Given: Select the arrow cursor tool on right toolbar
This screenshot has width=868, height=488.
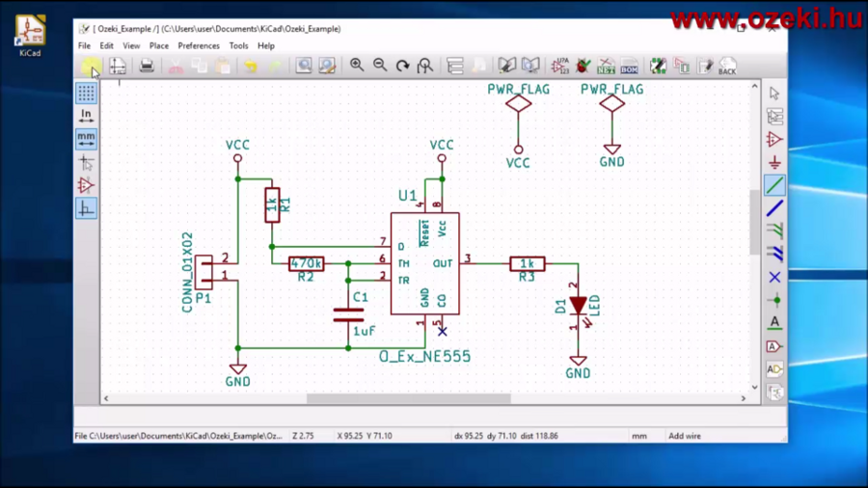Looking at the screenshot, I should click(774, 93).
